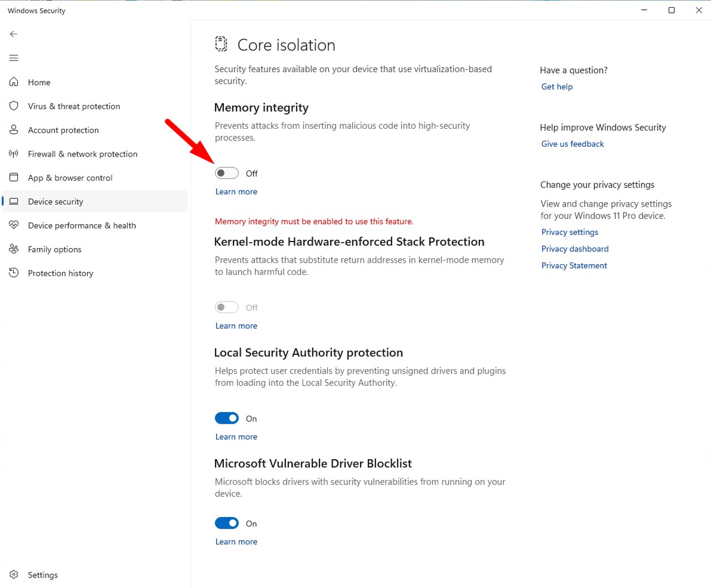Screen dimensions: 711x588
Task: Click the Virus & threat protection shield icon
Action: coord(14,105)
